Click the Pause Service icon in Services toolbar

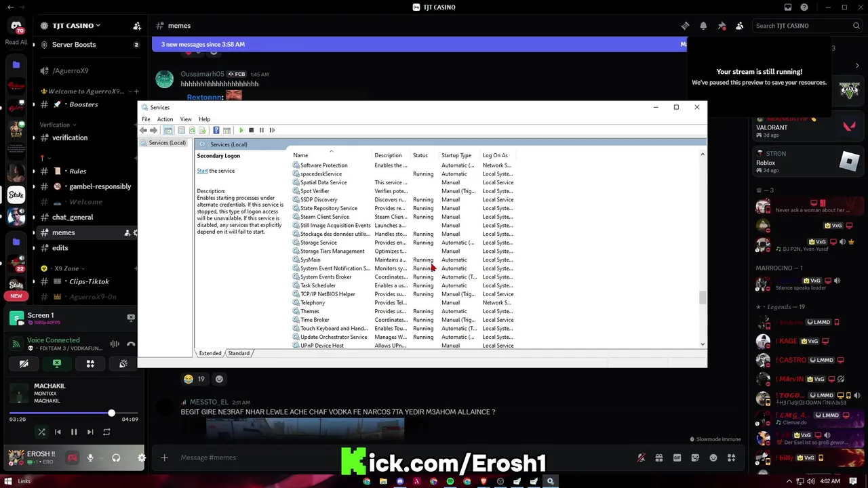point(262,130)
